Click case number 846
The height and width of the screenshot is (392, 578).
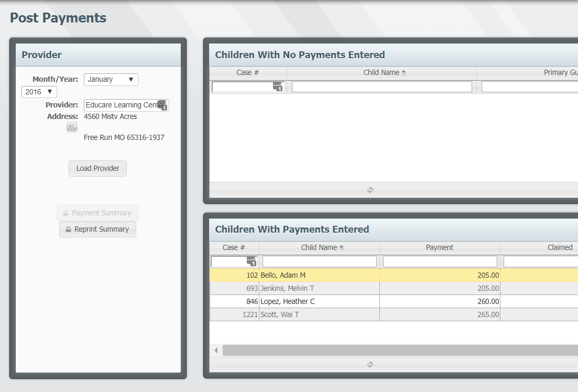(252, 302)
